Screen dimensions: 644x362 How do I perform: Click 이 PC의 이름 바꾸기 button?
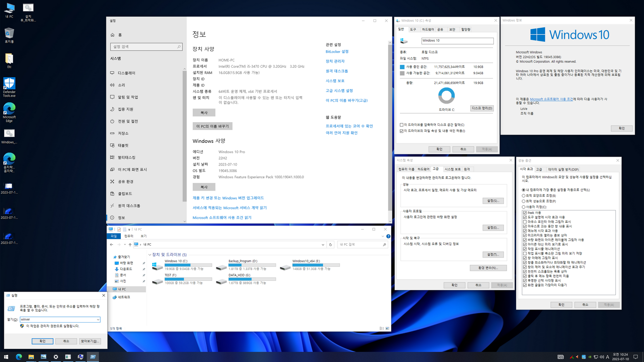212,126
